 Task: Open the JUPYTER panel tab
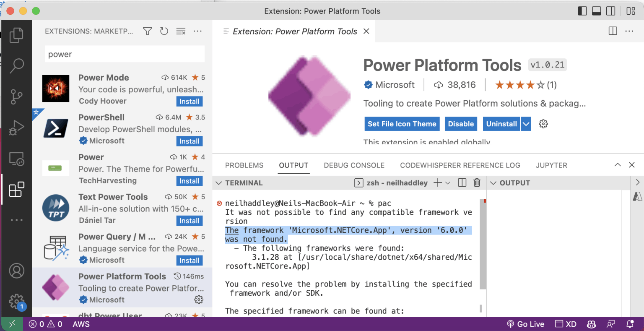coord(551,165)
